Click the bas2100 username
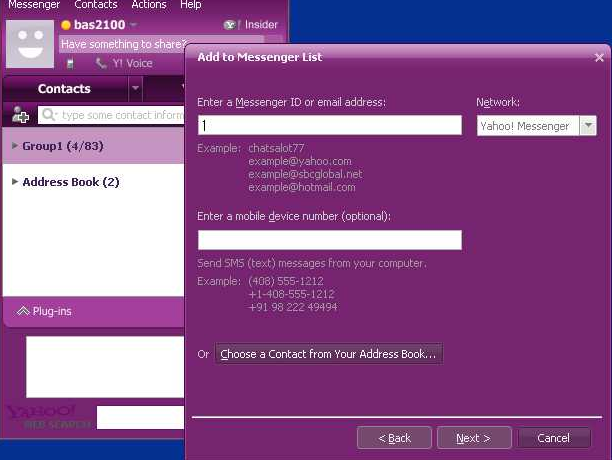 [x=100, y=25]
